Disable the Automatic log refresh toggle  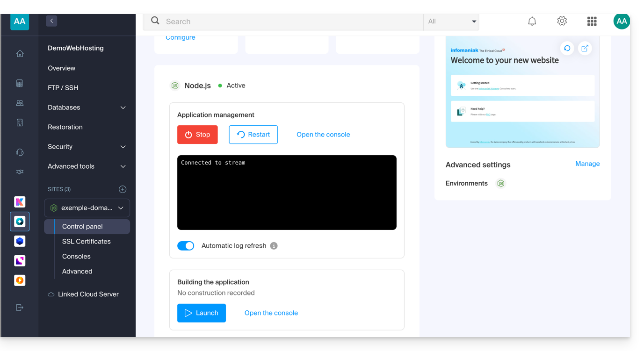point(186,246)
